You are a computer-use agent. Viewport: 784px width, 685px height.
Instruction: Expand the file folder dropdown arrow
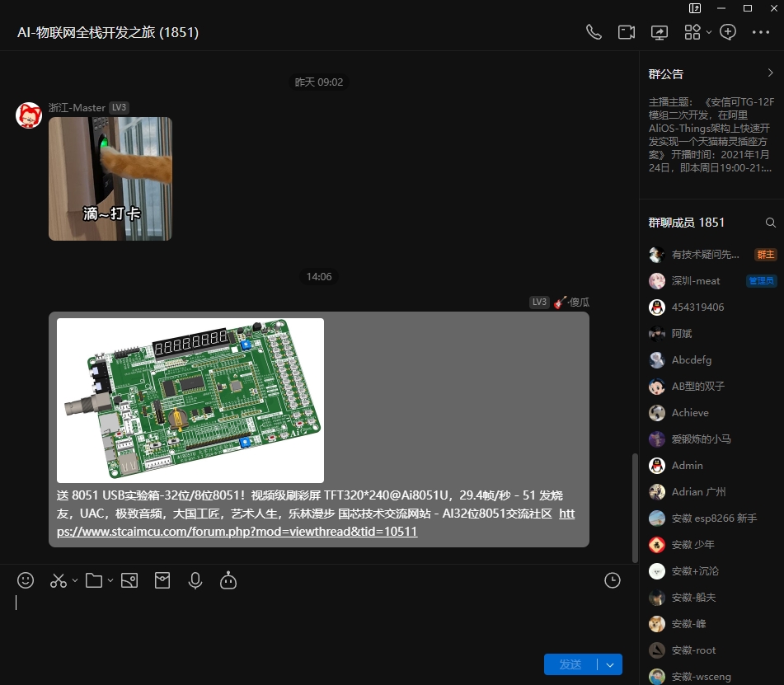pos(110,580)
